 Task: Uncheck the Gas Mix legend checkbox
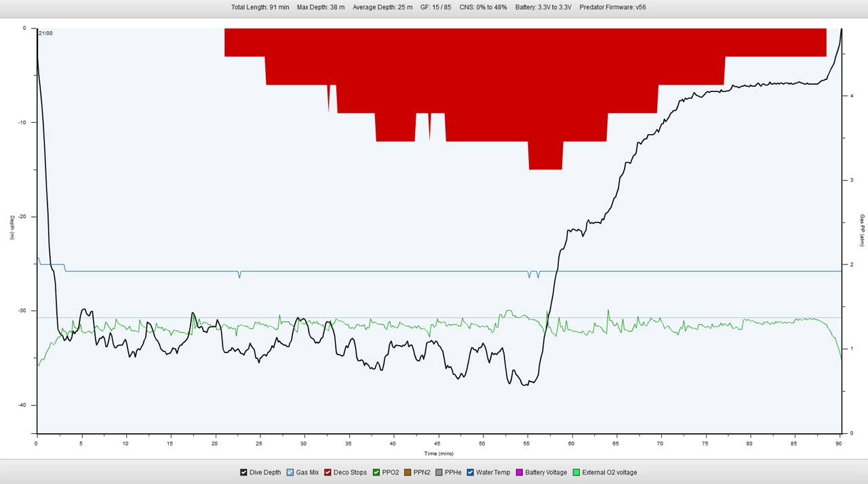[x=290, y=472]
